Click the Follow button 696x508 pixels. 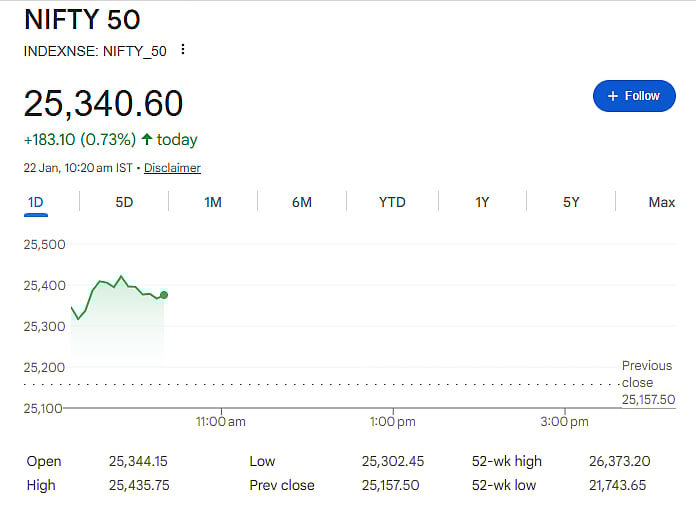click(x=634, y=96)
